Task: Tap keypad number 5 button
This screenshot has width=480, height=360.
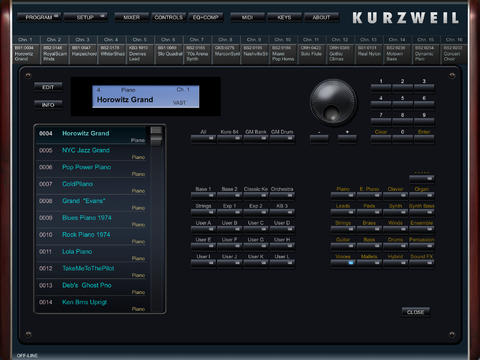Action: click(402, 102)
